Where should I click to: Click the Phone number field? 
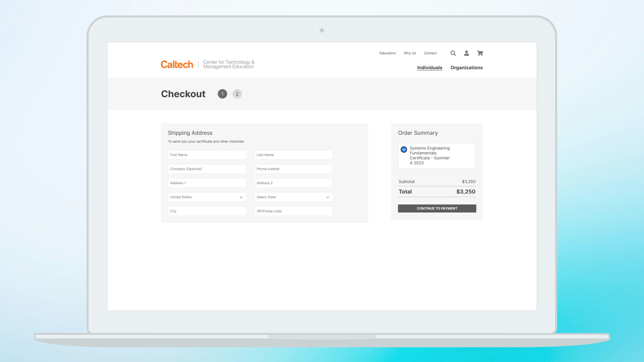pos(293,169)
